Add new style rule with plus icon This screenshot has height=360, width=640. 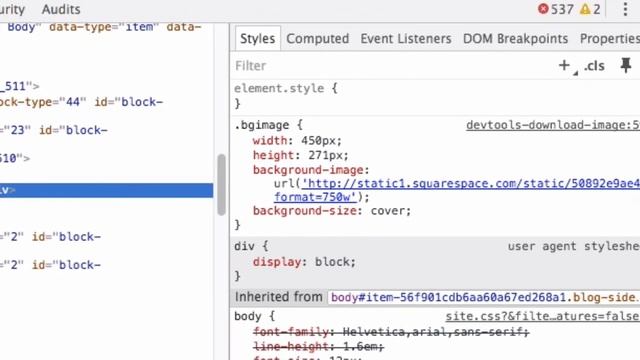[564, 65]
